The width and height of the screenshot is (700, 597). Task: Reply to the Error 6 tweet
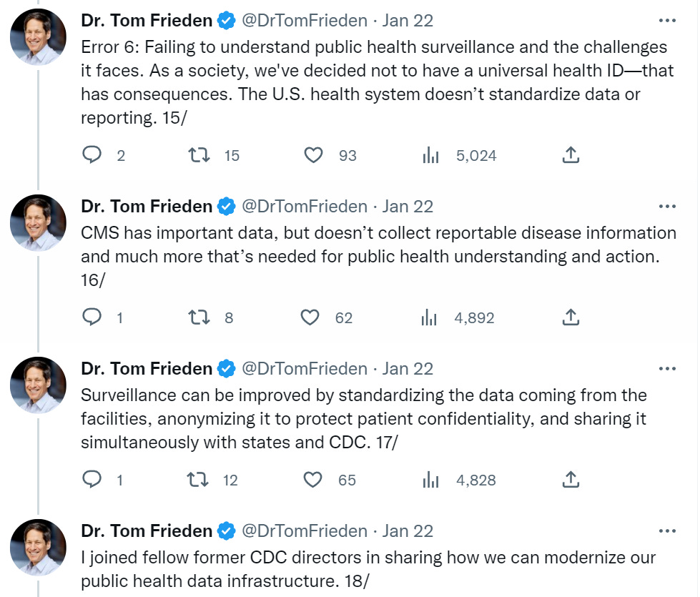92,155
